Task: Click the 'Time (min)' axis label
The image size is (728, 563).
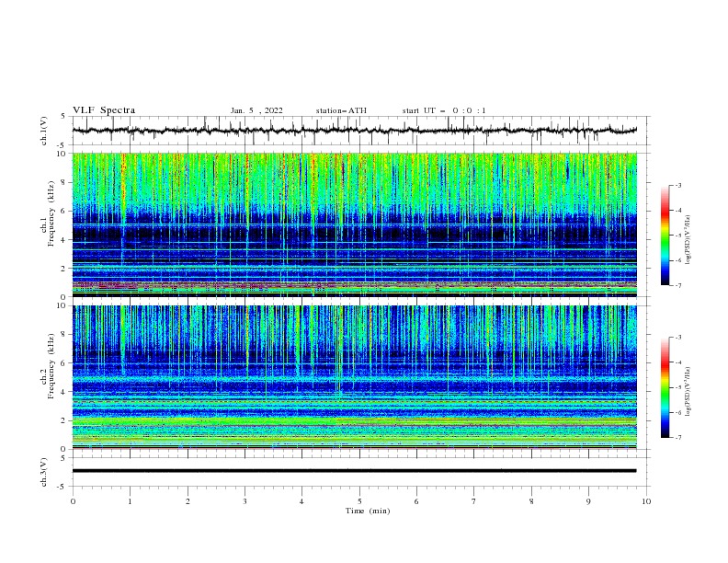Action: pos(368,511)
